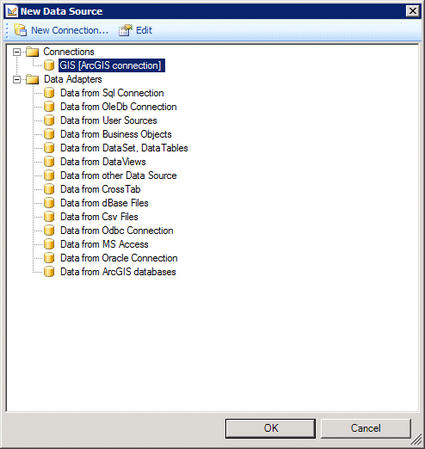Collapse the Connections tree node

click(x=17, y=52)
